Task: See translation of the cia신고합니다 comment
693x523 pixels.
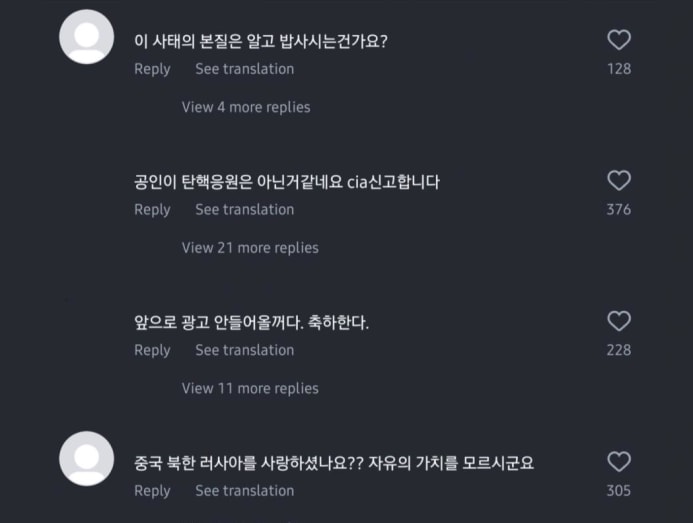Action: (244, 209)
